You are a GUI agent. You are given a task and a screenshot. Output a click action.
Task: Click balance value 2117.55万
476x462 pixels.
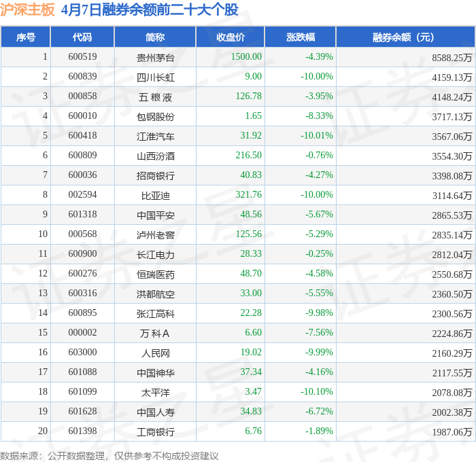tap(452, 373)
